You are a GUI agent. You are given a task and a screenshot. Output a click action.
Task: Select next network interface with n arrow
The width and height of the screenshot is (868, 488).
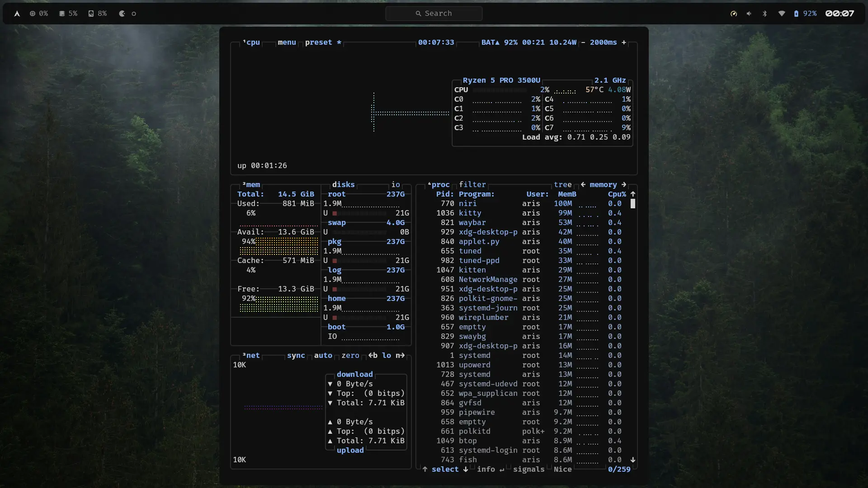(400, 355)
